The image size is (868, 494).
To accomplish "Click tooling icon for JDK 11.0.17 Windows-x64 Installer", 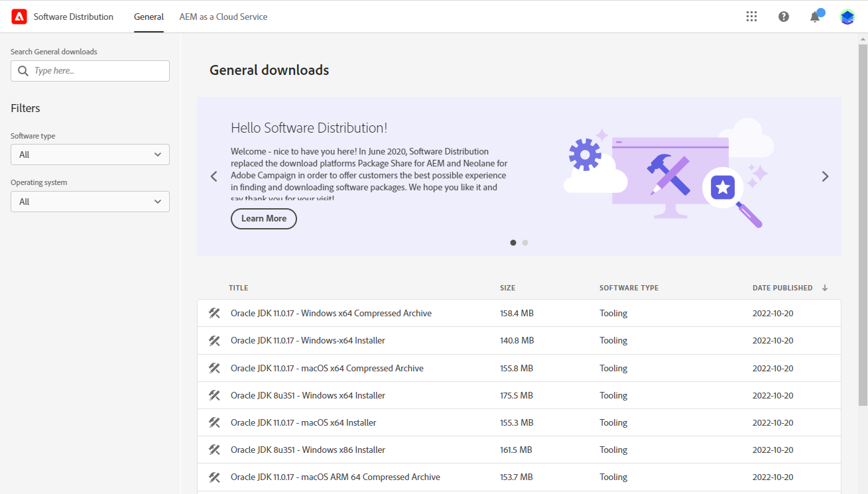I will tap(214, 340).
